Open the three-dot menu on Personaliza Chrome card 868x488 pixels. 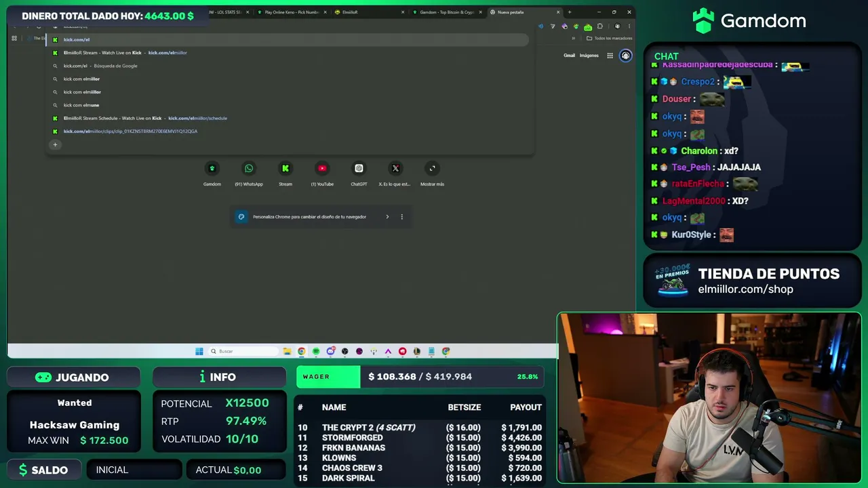401,217
